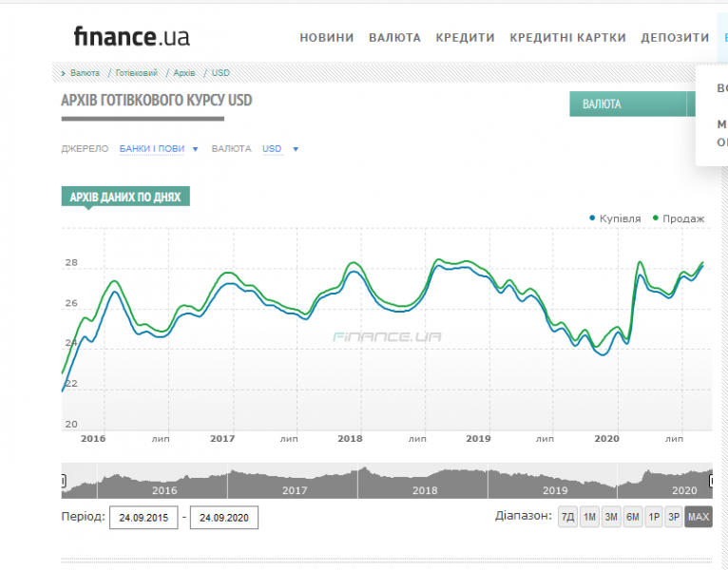This screenshot has height=570, width=728.
Task: Click the period end date field 24.09.2020
Action: (x=224, y=518)
